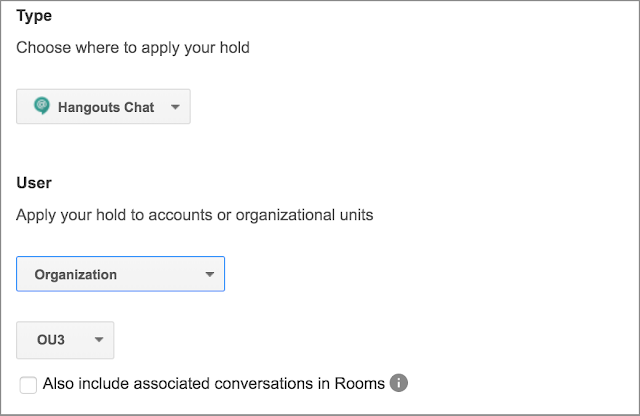This screenshot has height=416, width=640.
Task: Click "Choose where to apply your hold" text
Action: (x=133, y=47)
